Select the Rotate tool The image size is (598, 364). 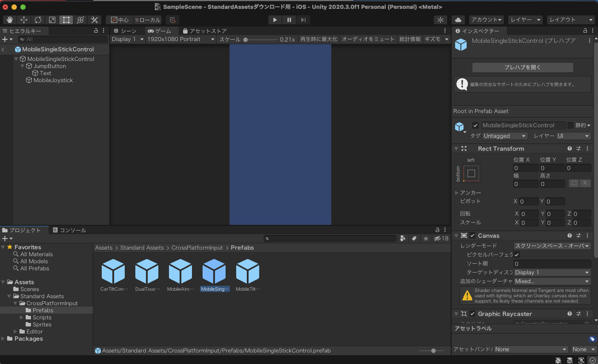[38, 20]
